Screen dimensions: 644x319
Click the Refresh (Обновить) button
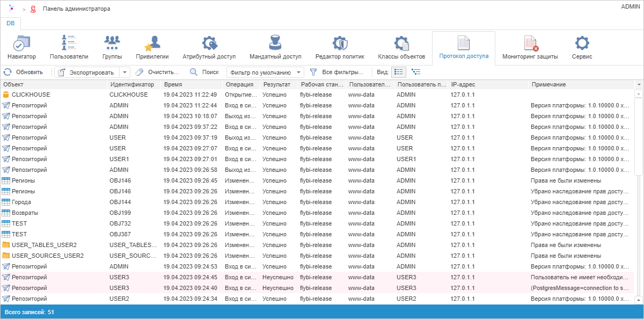(23, 72)
